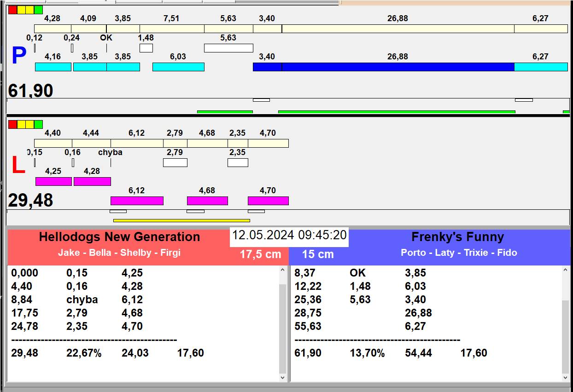Click the up arrow of Frenky's Funny scrollbar
The width and height of the screenshot is (573, 392).
pos(566,271)
